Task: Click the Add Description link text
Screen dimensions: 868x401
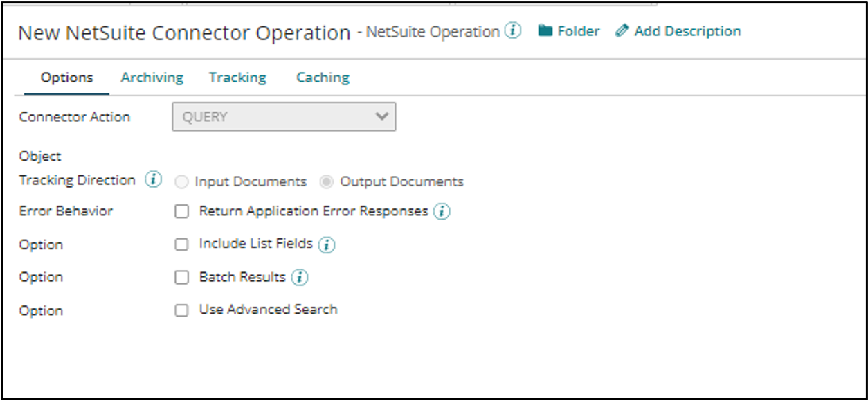Action: coord(687,31)
